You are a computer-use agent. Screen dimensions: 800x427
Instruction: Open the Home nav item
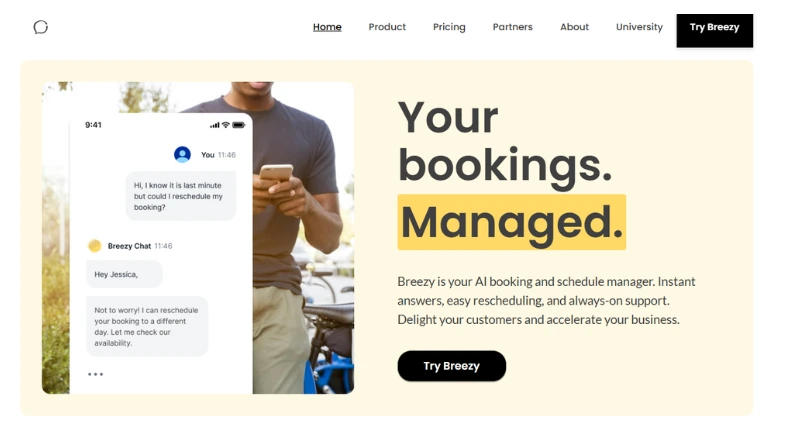pos(327,27)
